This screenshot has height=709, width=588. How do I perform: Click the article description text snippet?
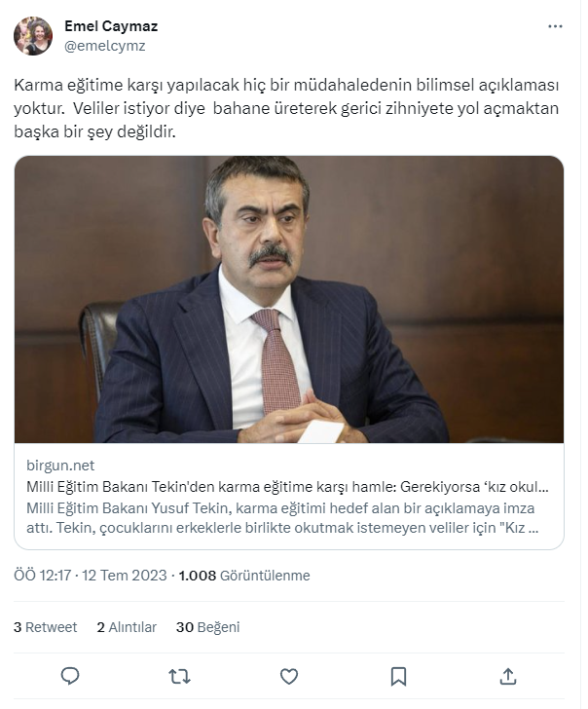[282, 518]
